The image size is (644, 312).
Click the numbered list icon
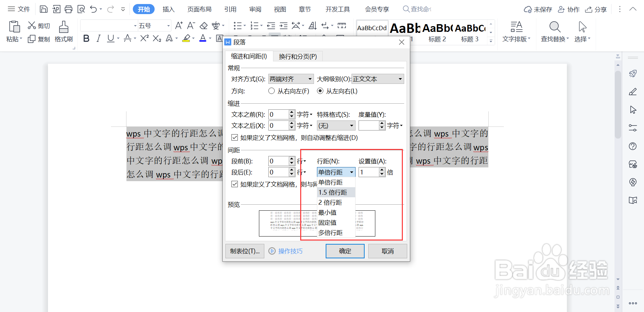[x=255, y=25]
